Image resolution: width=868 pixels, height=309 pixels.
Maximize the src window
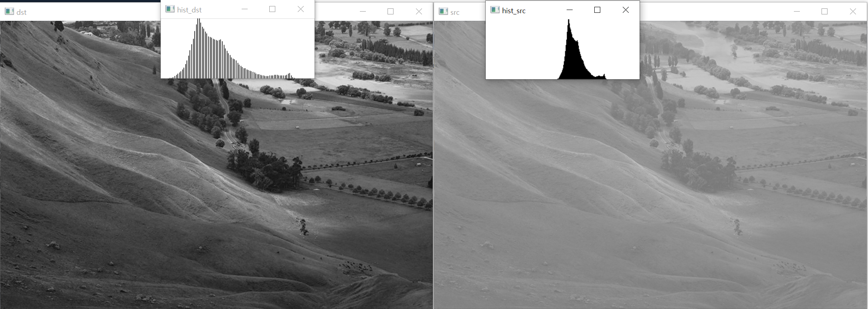pyautogui.click(x=825, y=12)
